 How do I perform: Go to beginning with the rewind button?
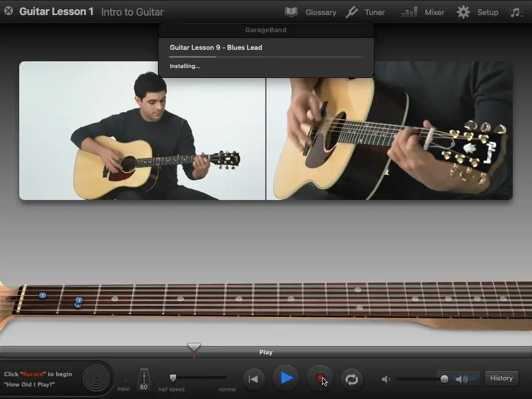pyautogui.click(x=253, y=379)
